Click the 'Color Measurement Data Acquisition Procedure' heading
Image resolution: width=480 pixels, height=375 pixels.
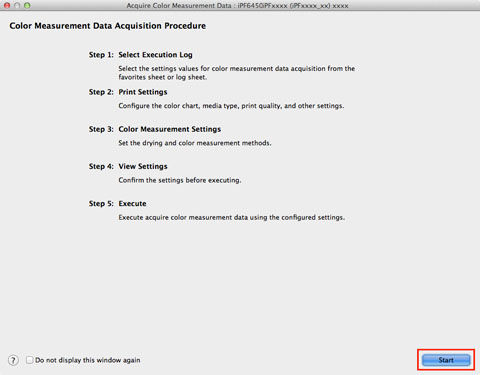(x=107, y=26)
